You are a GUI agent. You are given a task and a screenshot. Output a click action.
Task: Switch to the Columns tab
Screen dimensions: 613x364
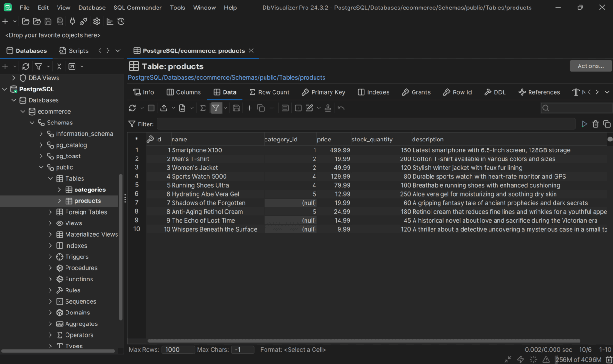pyautogui.click(x=183, y=92)
